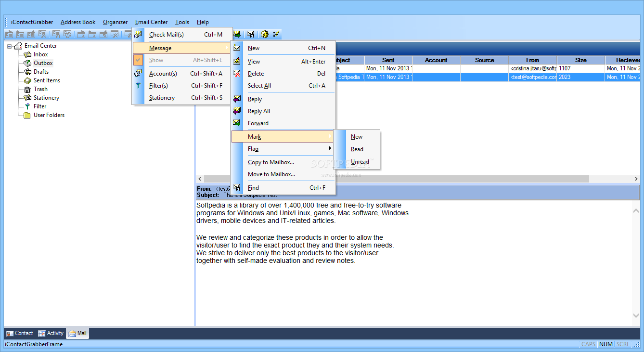The height and width of the screenshot is (352, 644).
Task: Click the lightning list toolbar icon
Action: (276, 34)
